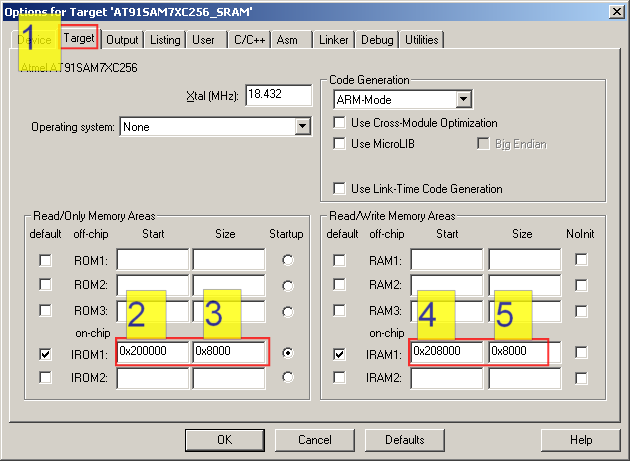
Task: Click the IRAM1 Size field 0x8000
Action: [525, 352]
